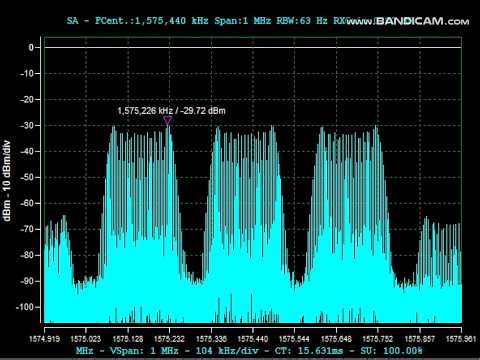Click the 1575.648 frequency axis label

(x=336, y=339)
